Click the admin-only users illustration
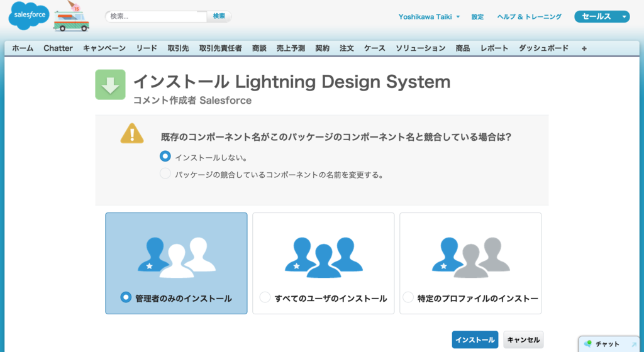 [x=177, y=258]
